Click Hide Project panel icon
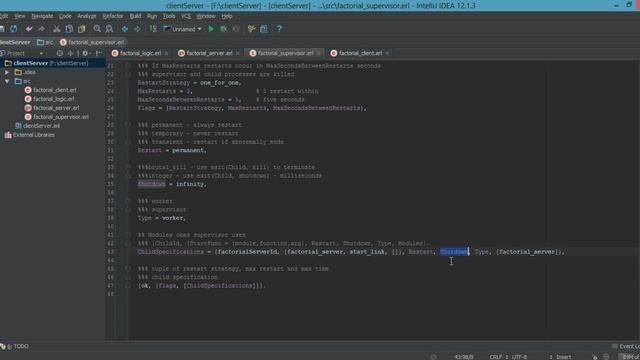Image resolution: width=640 pixels, height=360 pixels. 98,53
